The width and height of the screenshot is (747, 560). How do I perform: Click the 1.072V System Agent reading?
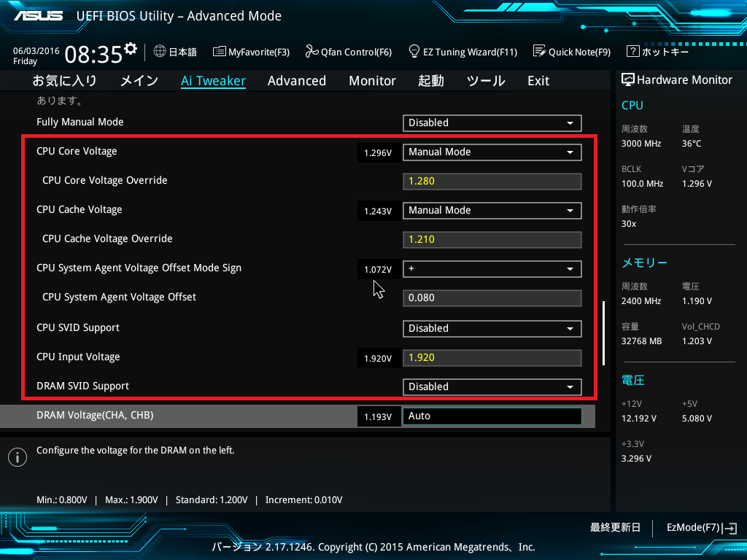(378, 270)
